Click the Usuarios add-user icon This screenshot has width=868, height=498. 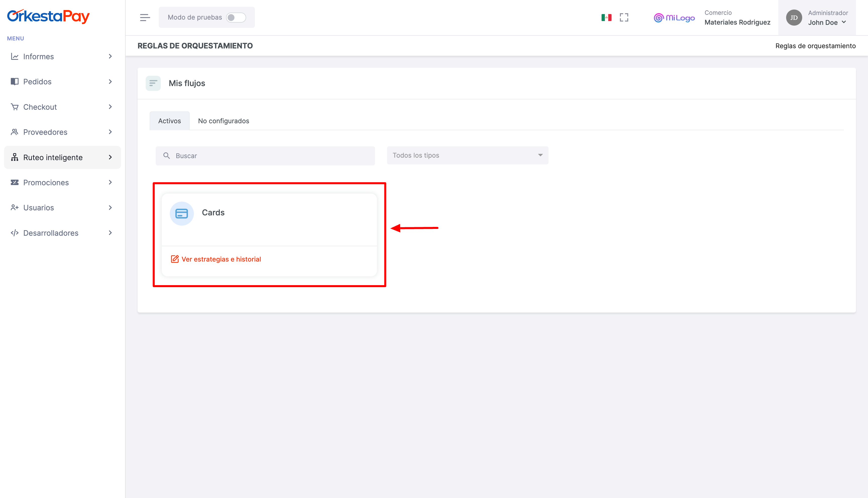[15, 208]
